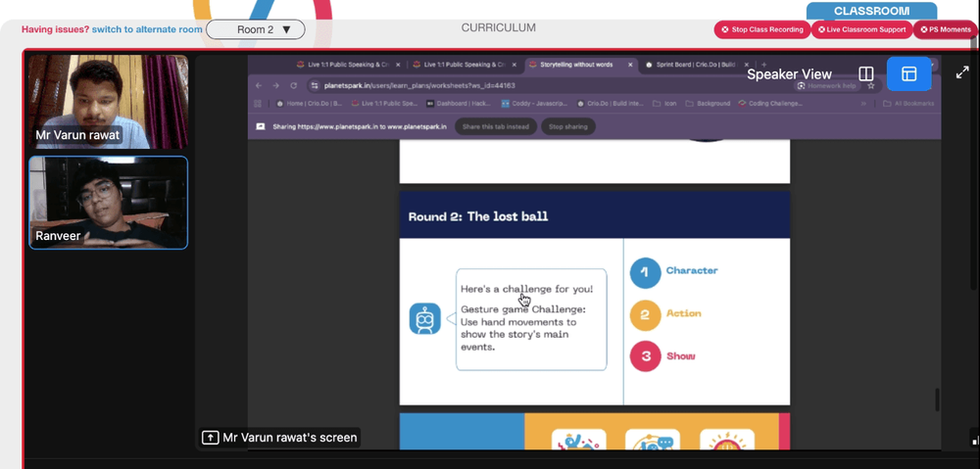
Task: Click the shared page's vertical scrollbar
Action: (936, 399)
